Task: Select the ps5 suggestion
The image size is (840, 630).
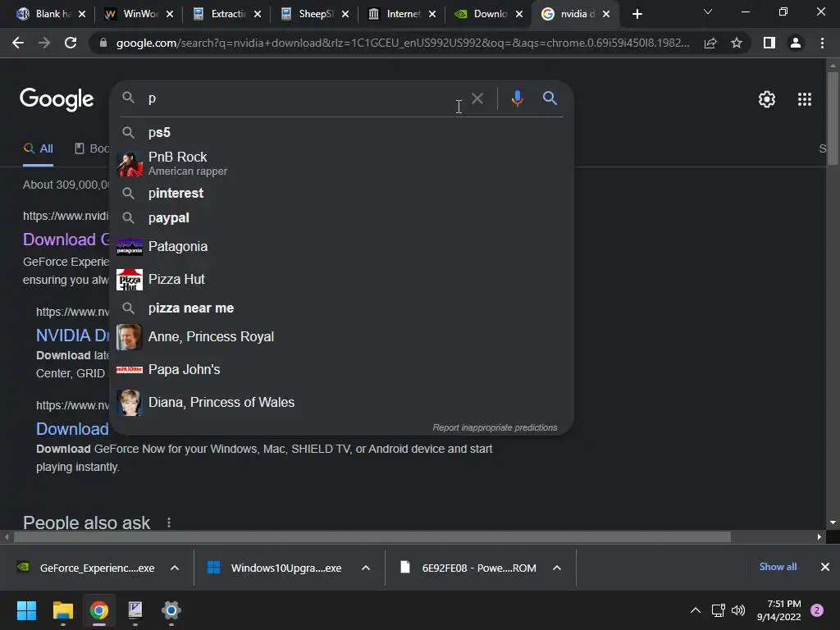Action: click(x=342, y=132)
